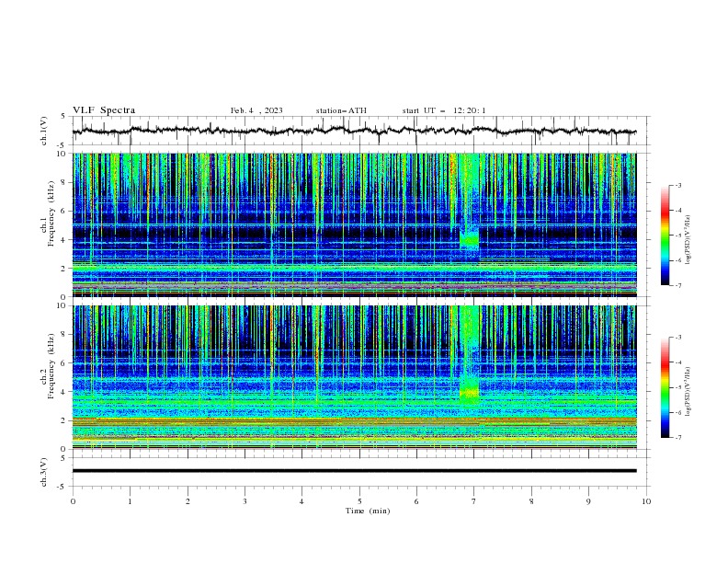Viewport: 728px width, 563px height.
Task: Click the time-axis tick label "2"
Action: 188,501
